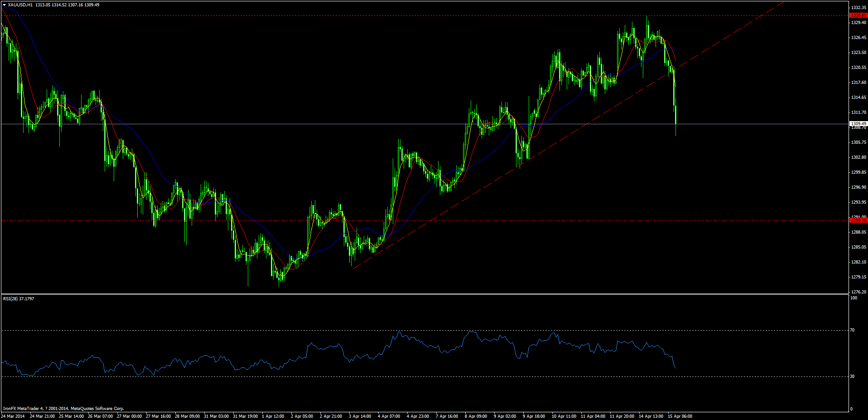
Task: Click price scale value 1299.85
Action: coord(858,172)
